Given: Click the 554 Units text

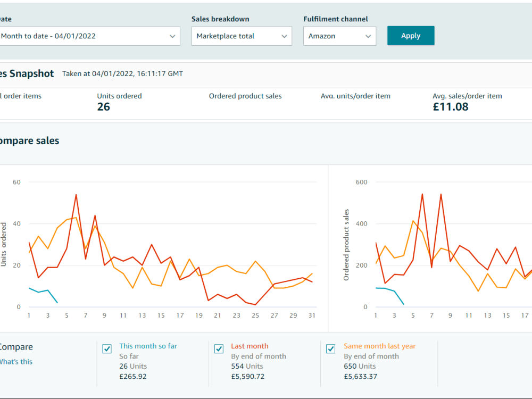Looking at the screenshot, I should click(x=247, y=366).
